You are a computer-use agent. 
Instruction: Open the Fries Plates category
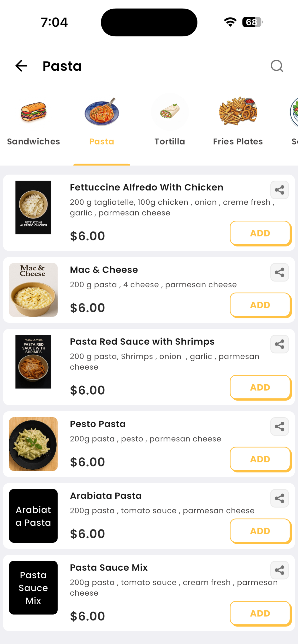238,121
